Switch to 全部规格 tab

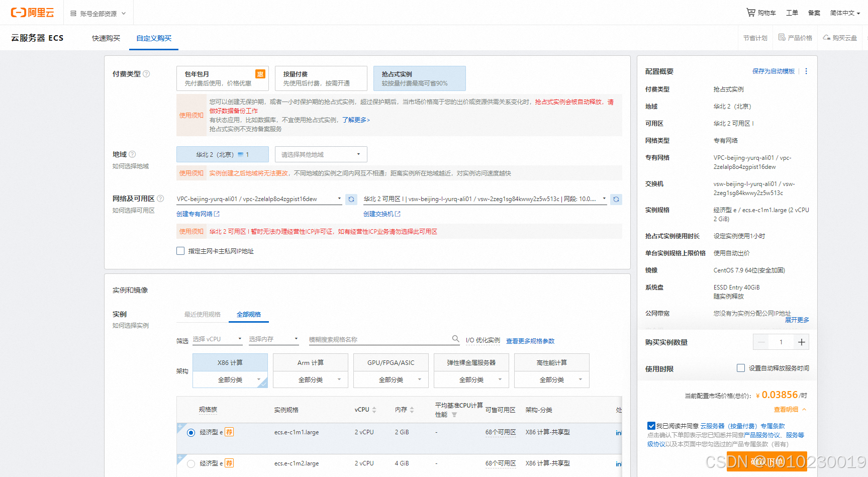[x=249, y=314]
